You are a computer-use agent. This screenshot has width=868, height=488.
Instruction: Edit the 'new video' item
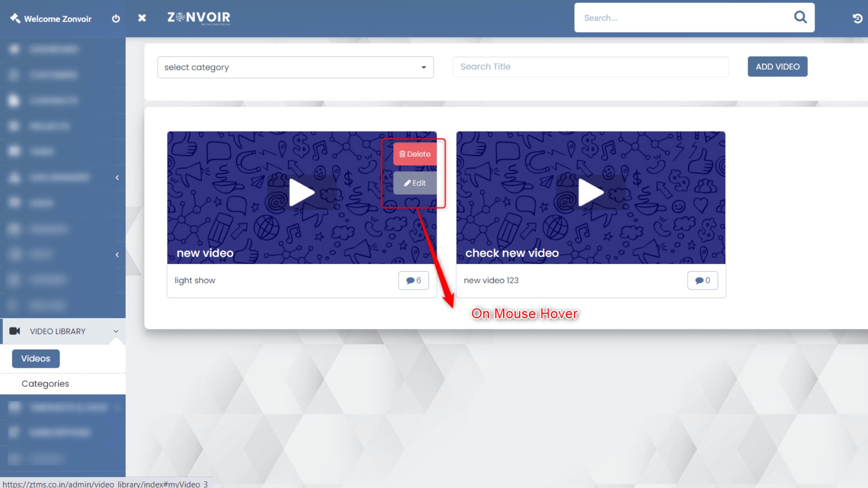(415, 183)
